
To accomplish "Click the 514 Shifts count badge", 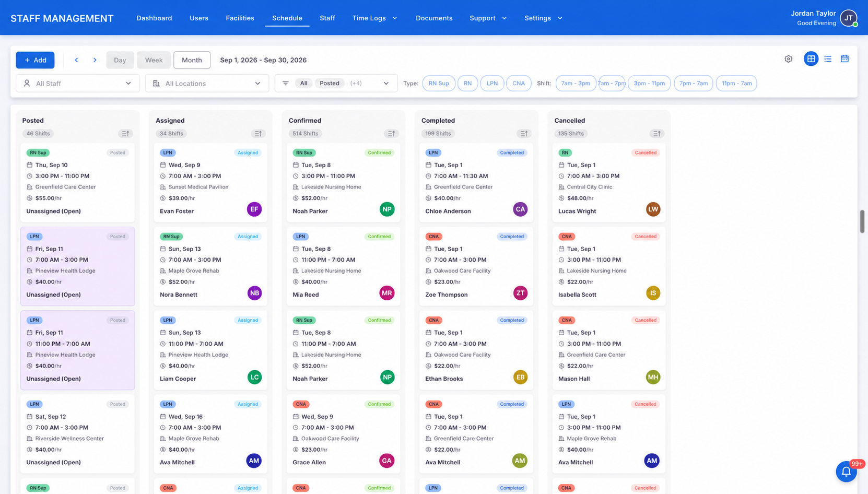I will point(305,134).
